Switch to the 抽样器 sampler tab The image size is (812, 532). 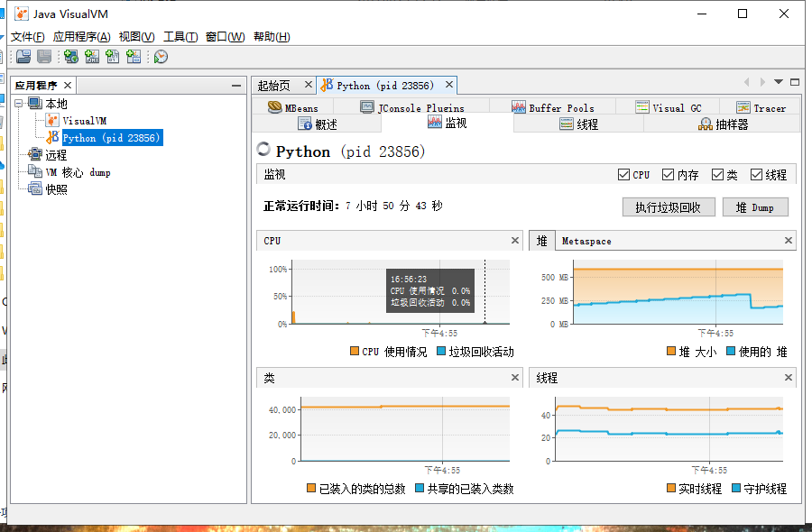(x=723, y=124)
